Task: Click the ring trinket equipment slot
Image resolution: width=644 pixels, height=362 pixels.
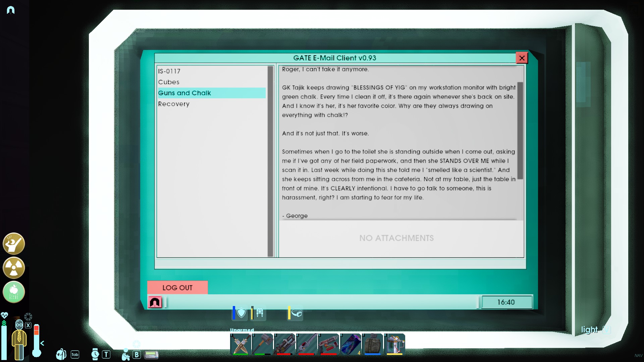Action: click(x=296, y=313)
